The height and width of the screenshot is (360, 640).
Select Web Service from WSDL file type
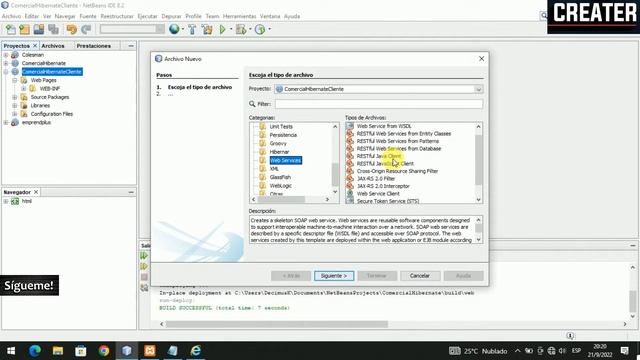pyautogui.click(x=384, y=126)
